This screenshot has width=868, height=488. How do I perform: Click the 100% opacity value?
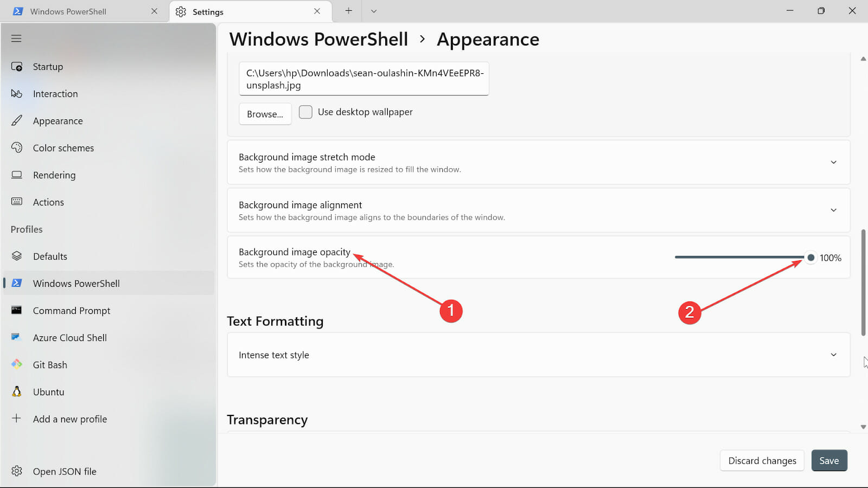[x=830, y=258]
